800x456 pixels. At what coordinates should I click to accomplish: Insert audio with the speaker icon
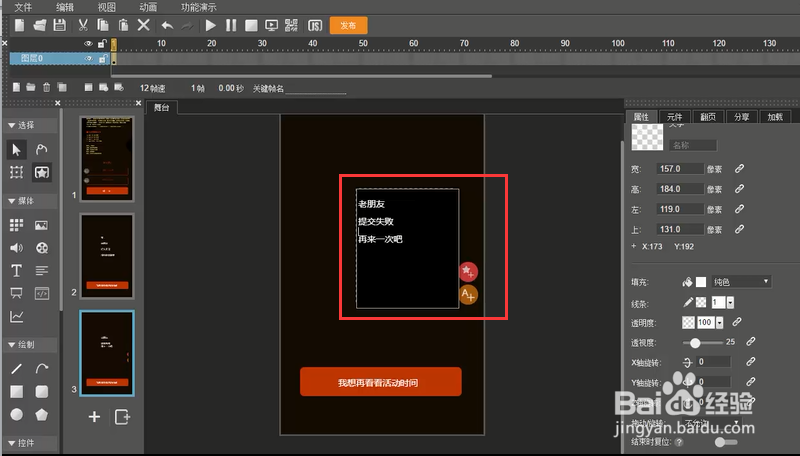tap(16, 248)
